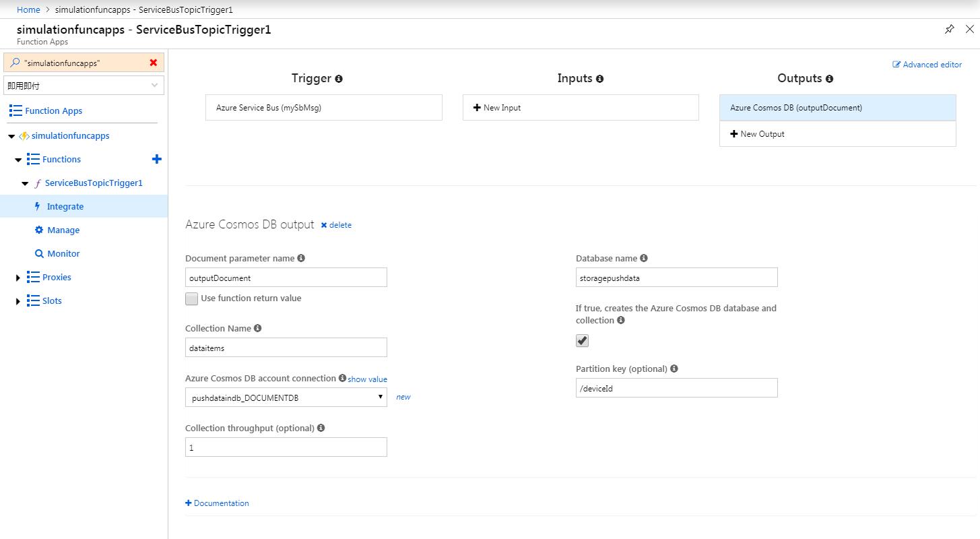Click the Slots list icon
Image resolution: width=980 pixels, height=539 pixels.
[x=33, y=300]
